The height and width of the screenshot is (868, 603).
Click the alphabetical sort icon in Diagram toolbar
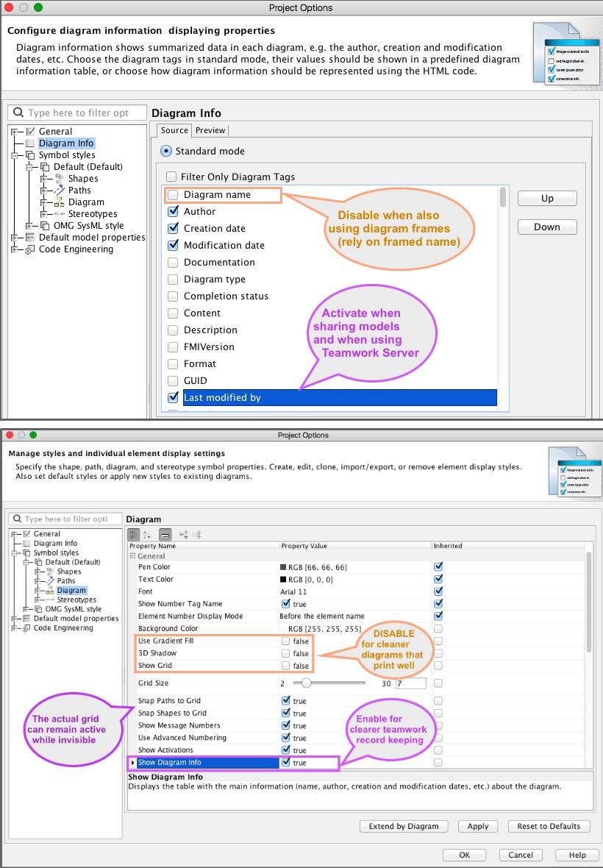coord(147,535)
